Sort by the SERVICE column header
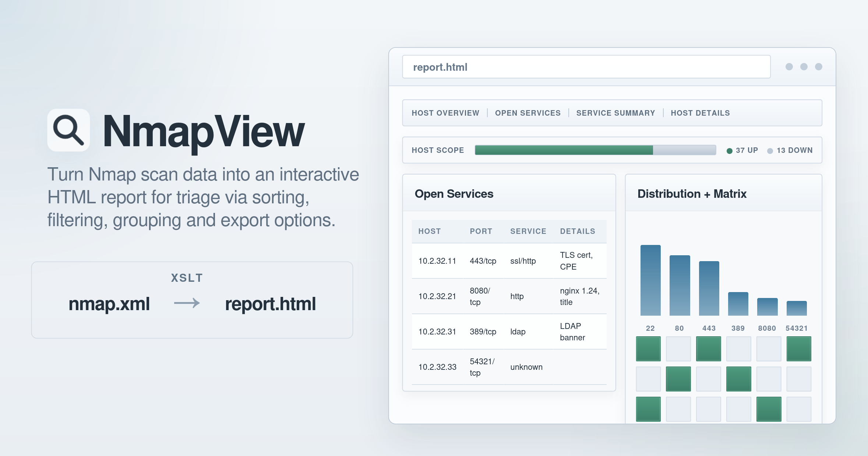Image resolution: width=868 pixels, height=456 pixels. [x=528, y=231]
